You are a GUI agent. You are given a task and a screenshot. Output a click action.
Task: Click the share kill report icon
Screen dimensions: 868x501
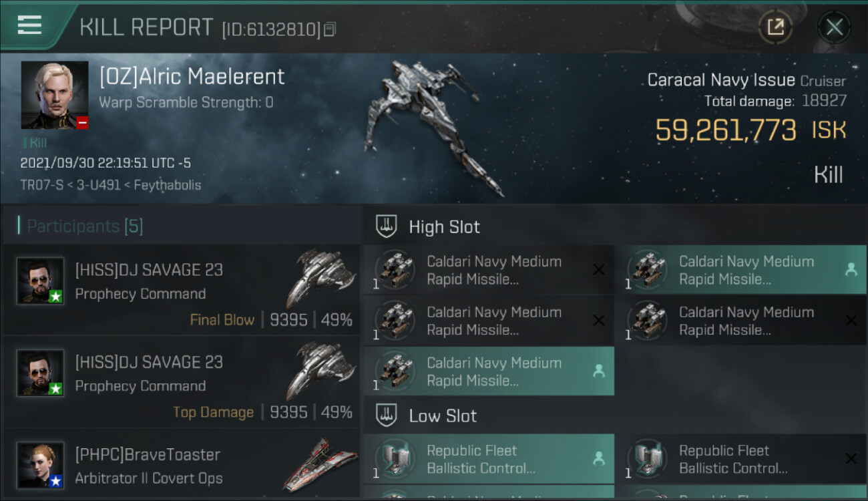pos(775,27)
